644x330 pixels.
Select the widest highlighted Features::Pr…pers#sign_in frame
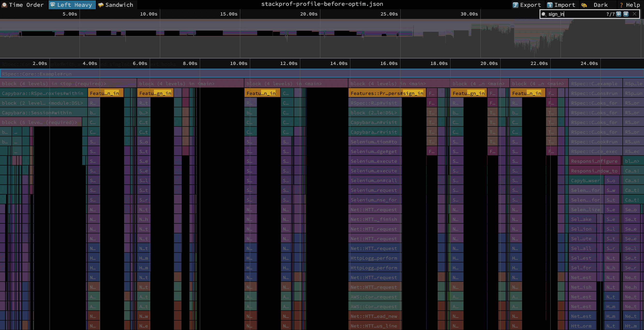click(387, 93)
